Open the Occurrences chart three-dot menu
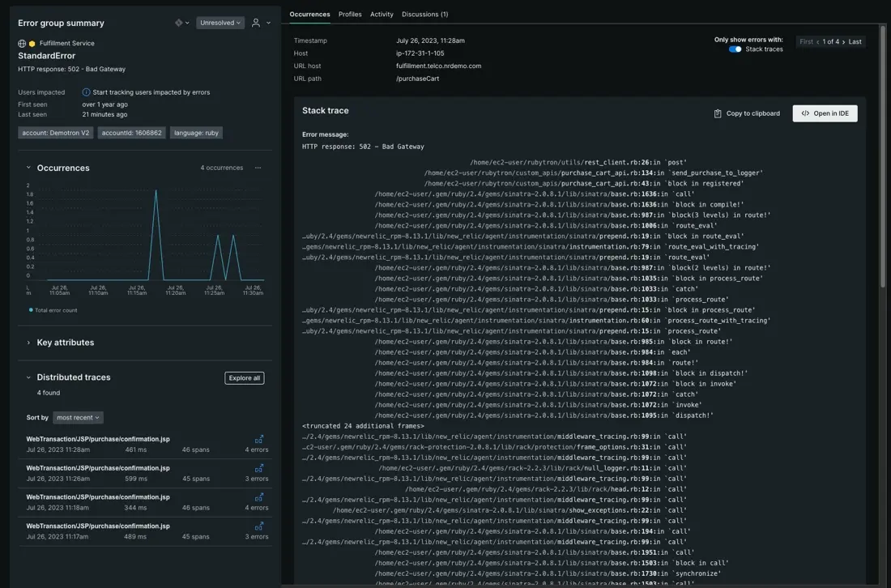The height and width of the screenshot is (588, 891). pyautogui.click(x=258, y=168)
